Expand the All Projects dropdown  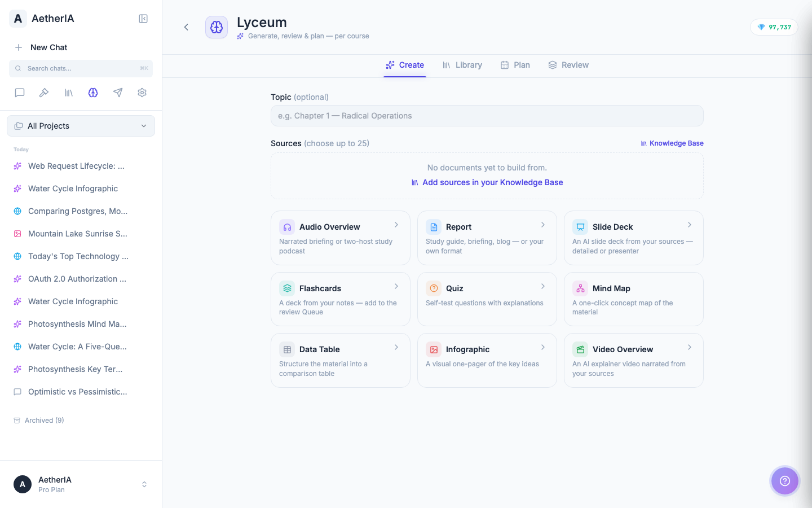pyautogui.click(x=81, y=126)
